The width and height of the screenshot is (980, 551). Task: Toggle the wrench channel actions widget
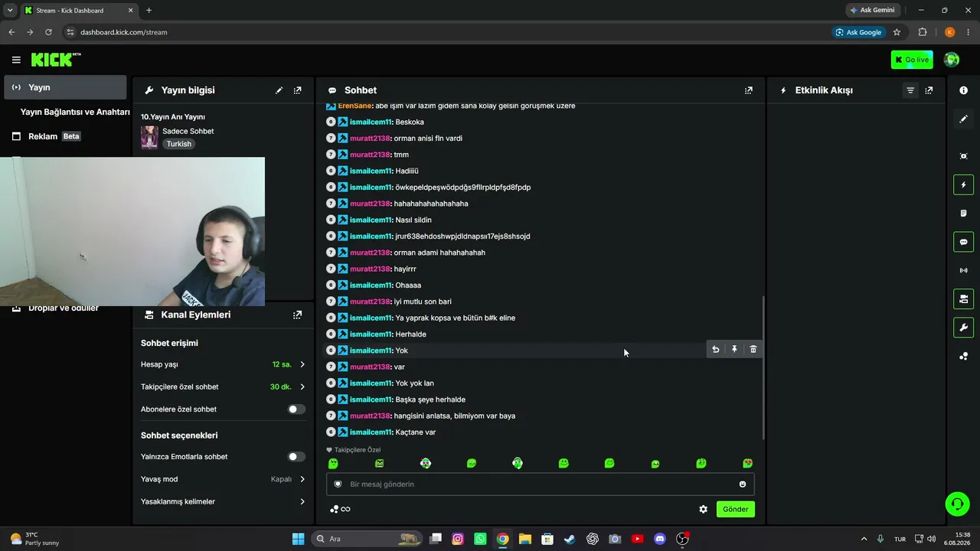[963, 328]
